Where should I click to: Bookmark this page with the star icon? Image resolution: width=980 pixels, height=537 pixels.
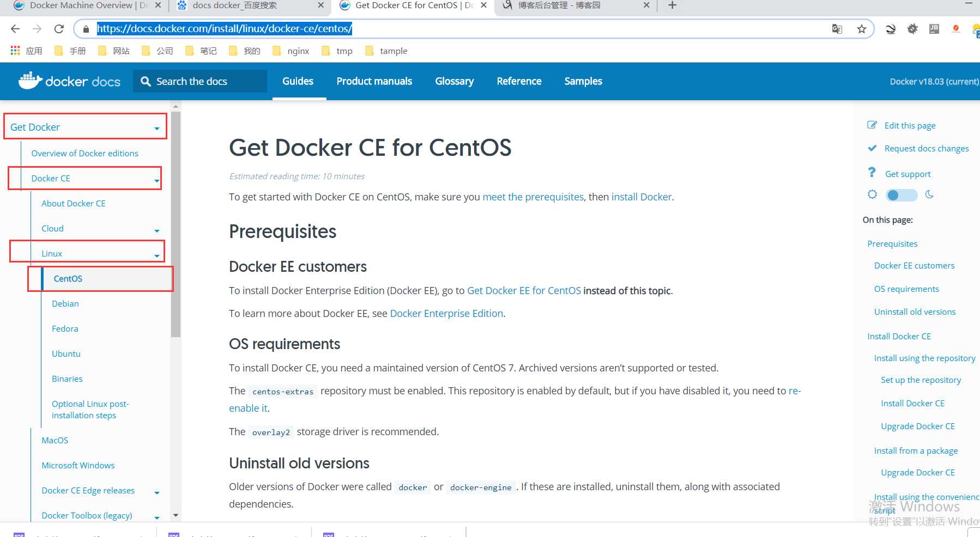[x=861, y=29]
